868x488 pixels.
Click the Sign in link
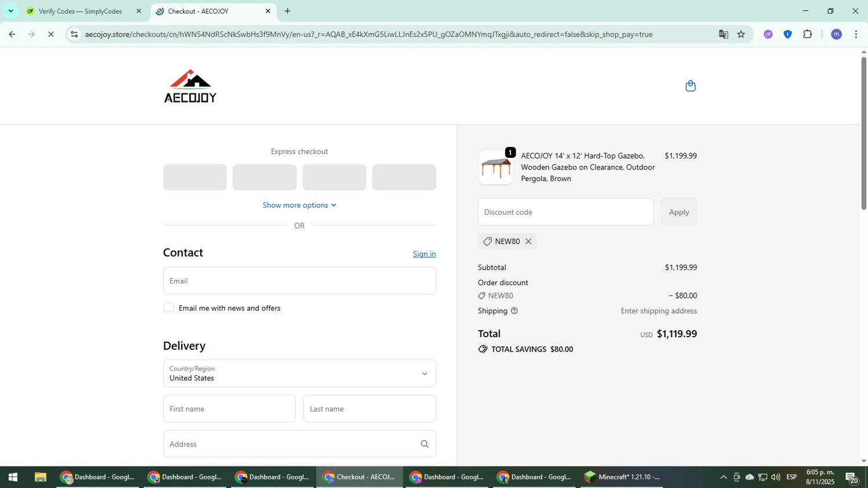[x=424, y=254]
